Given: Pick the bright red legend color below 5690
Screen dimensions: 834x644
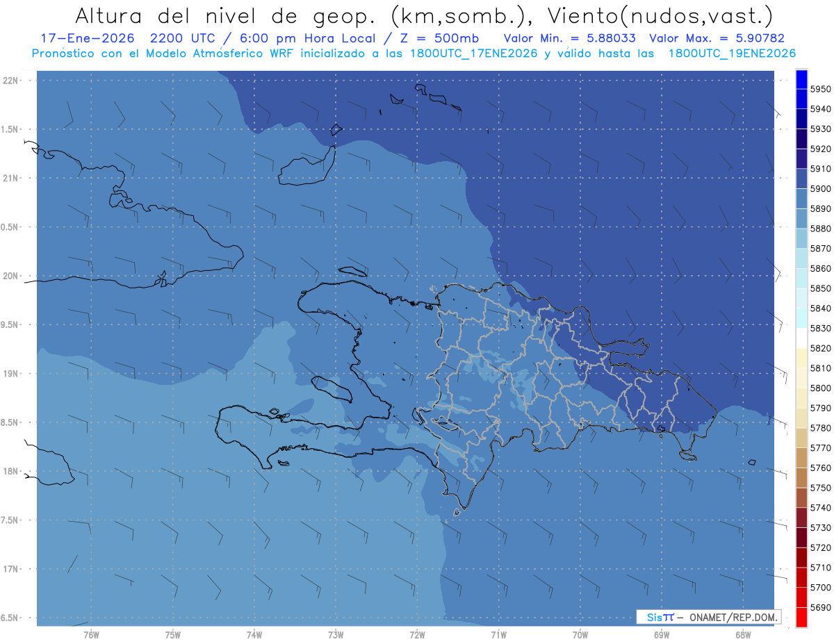Looking at the screenshot, I should click(801, 617).
